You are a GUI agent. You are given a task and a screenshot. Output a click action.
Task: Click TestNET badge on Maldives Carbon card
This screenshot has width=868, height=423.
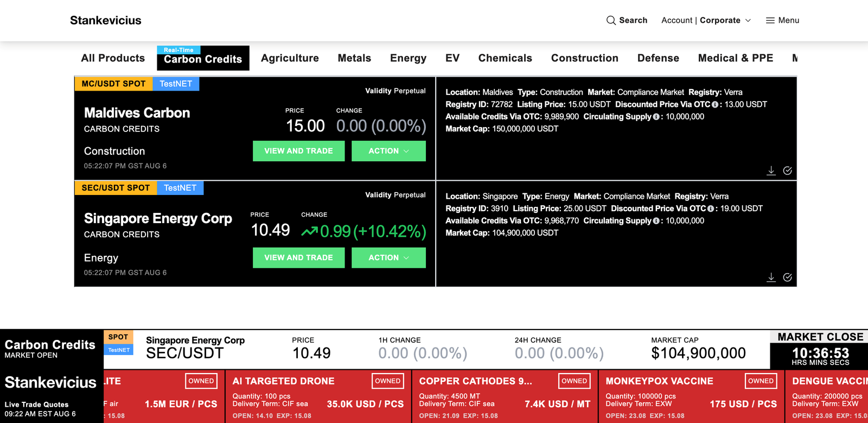point(176,84)
